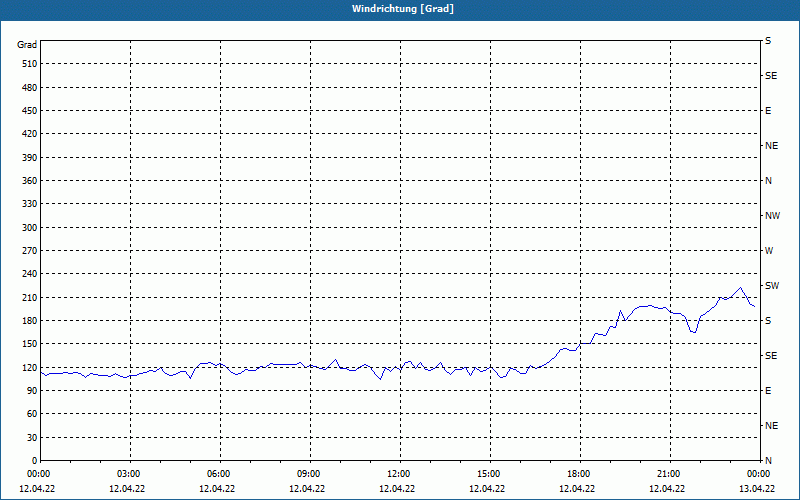800x500 pixels.
Task: Click the bottom 'N' compass label at 0
Action: [768, 461]
